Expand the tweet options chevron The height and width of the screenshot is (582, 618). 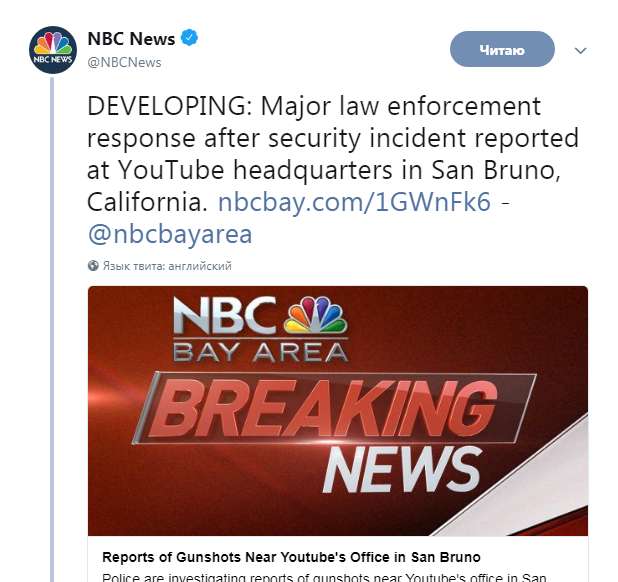(x=580, y=50)
